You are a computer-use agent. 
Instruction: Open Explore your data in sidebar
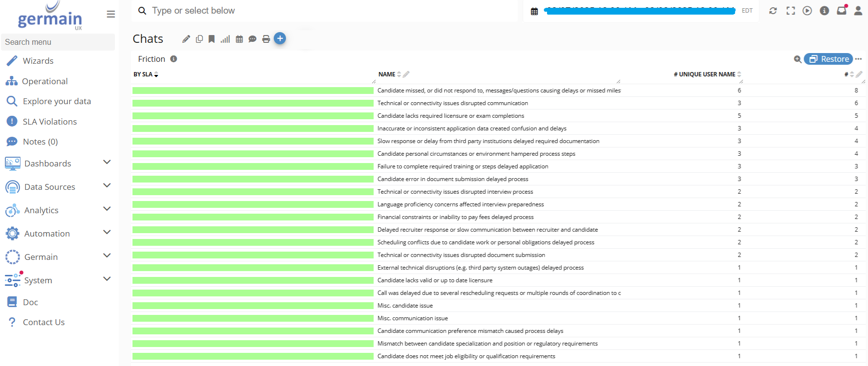coord(57,101)
